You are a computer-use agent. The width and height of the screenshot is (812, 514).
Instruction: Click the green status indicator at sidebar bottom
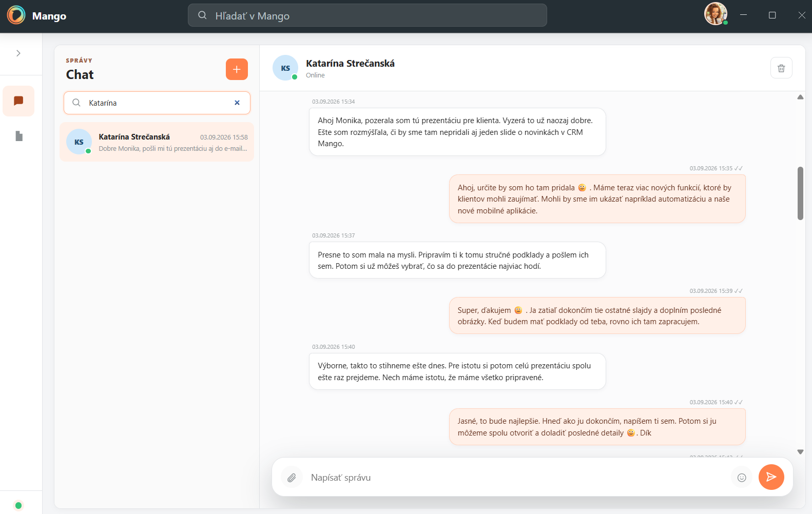[x=18, y=506]
